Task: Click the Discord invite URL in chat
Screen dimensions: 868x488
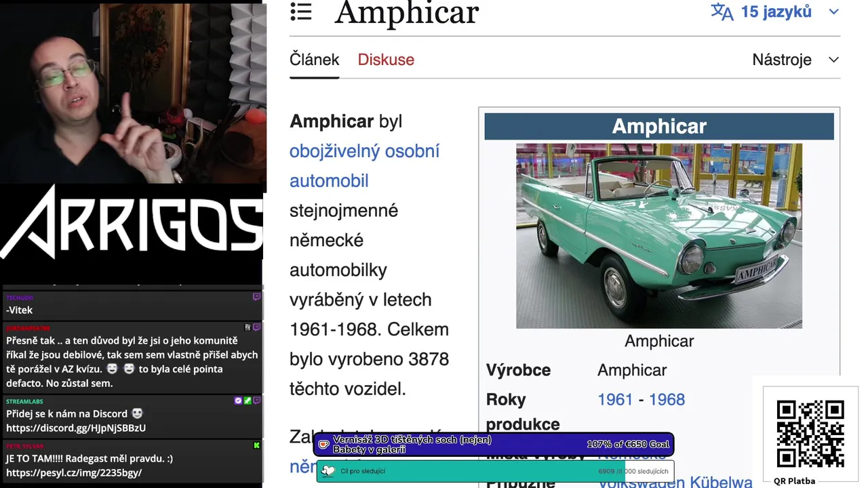Action: (x=76, y=428)
